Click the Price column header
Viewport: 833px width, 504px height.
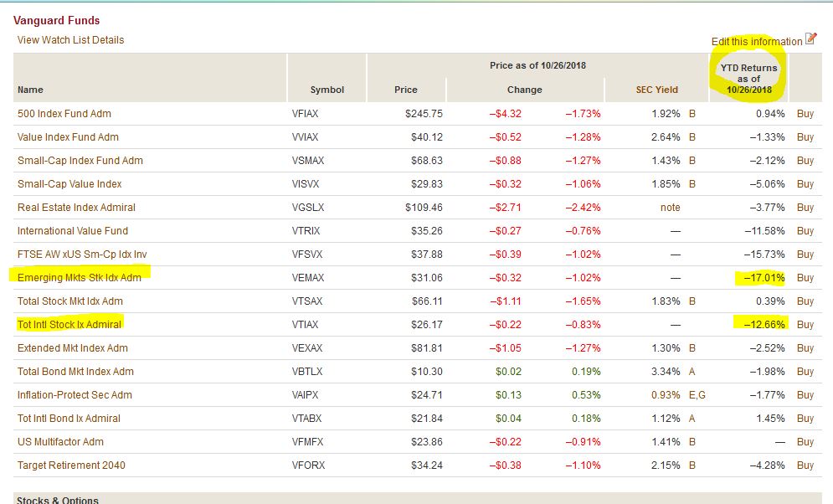click(x=406, y=90)
